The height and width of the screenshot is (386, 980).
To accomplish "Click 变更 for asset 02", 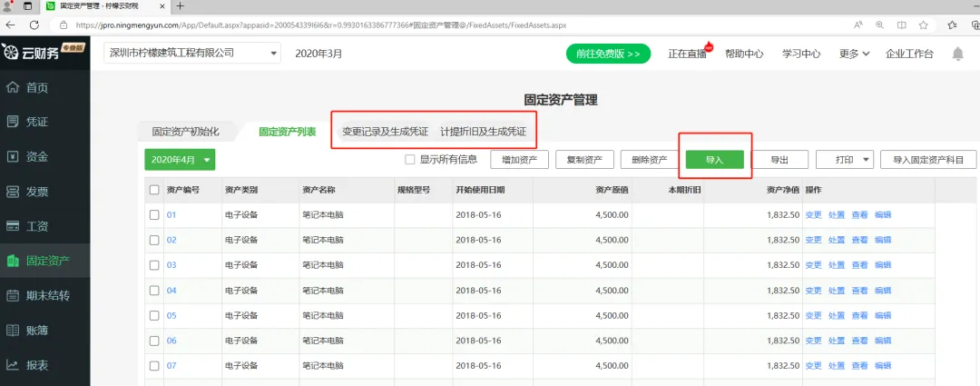I will [813, 240].
